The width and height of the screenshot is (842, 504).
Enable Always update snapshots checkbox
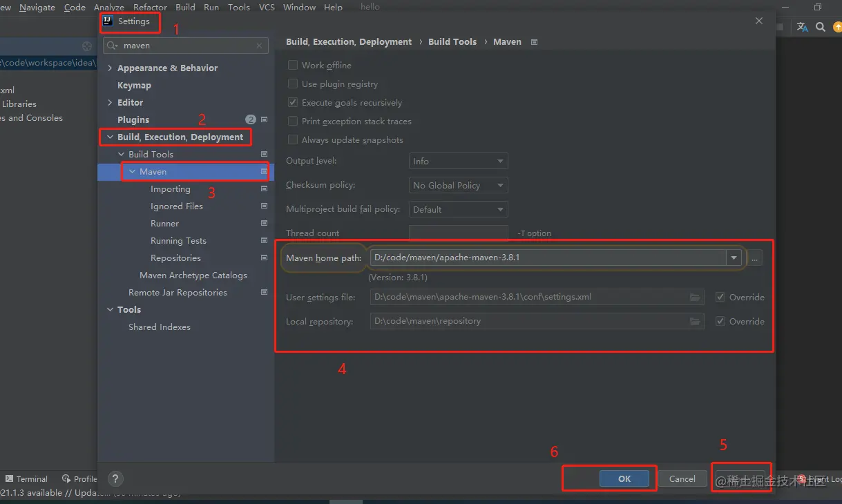click(293, 139)
